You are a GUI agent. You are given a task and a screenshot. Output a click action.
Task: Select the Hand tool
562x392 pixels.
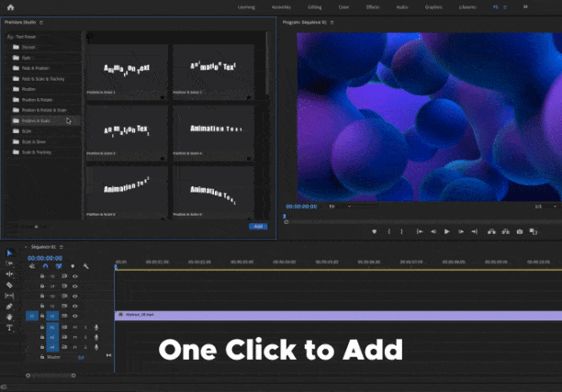coord(10,317)
